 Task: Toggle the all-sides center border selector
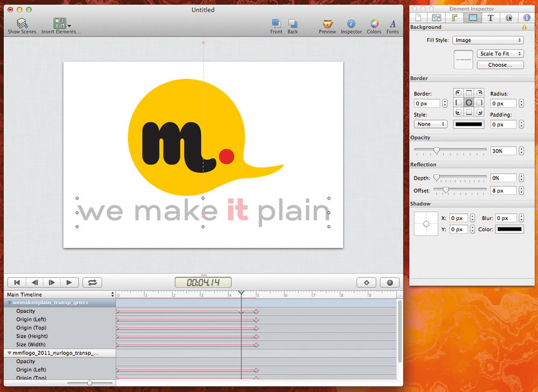469,103
